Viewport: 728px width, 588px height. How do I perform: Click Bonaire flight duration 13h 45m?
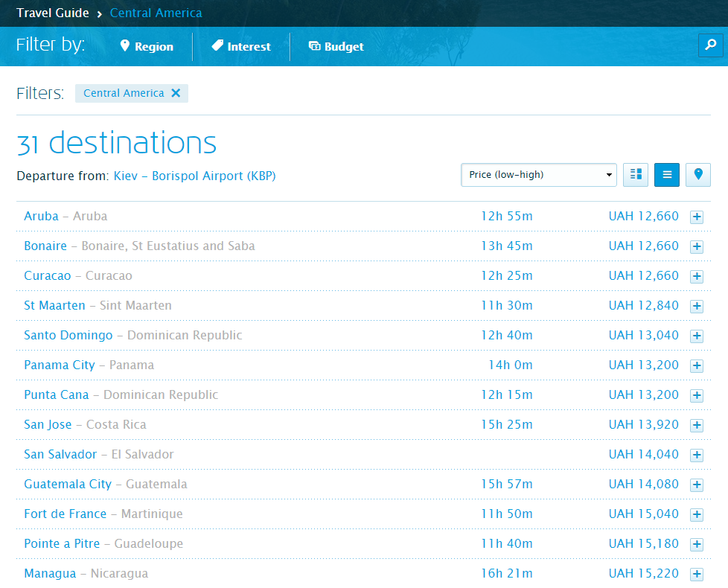coord(506,246)
